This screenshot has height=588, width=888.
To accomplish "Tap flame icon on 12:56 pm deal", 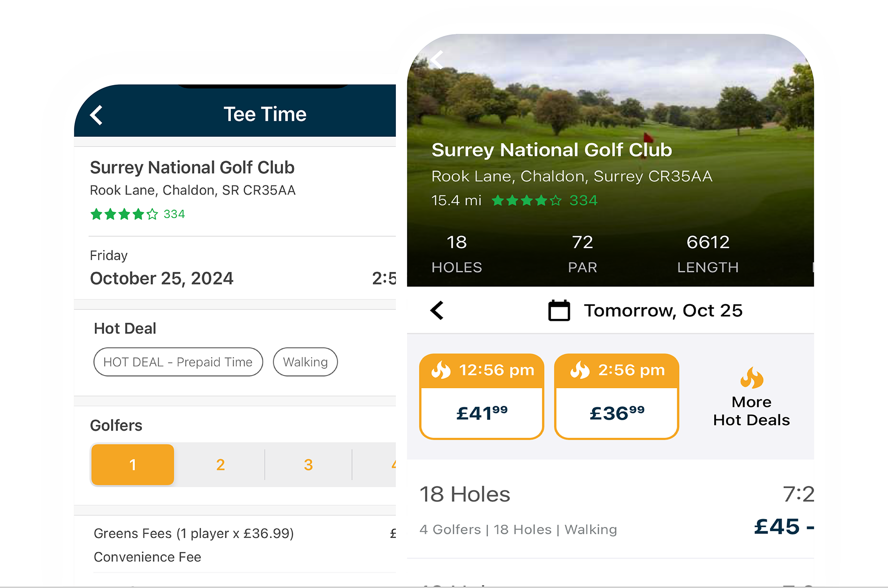I will tap(441, 370).
